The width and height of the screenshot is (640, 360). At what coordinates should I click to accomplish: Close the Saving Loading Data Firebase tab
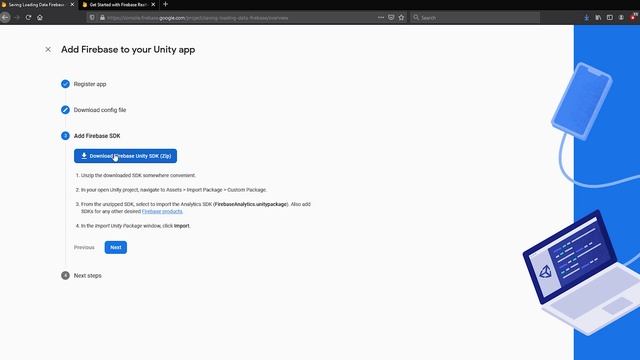(x=72, y=4)
